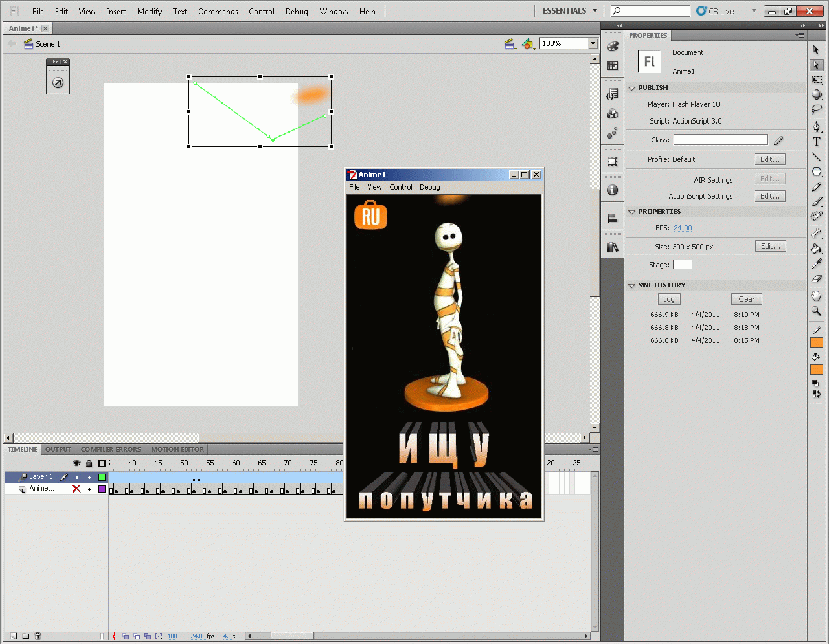Pick the Eraser tool

click(817, 279)
